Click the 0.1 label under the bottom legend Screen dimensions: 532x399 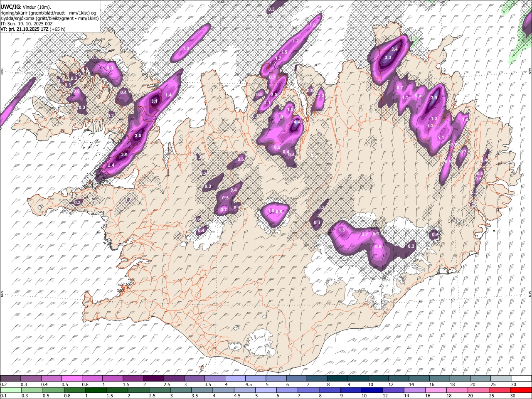click(4, 396)
